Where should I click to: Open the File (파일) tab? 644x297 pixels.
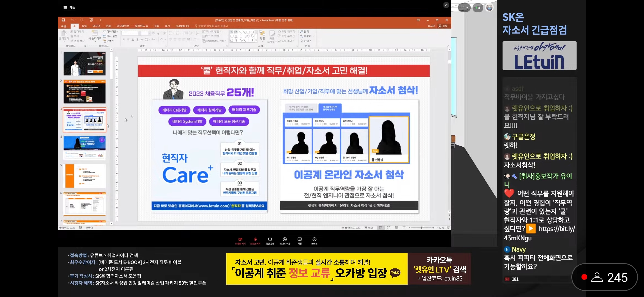point(64,26)
